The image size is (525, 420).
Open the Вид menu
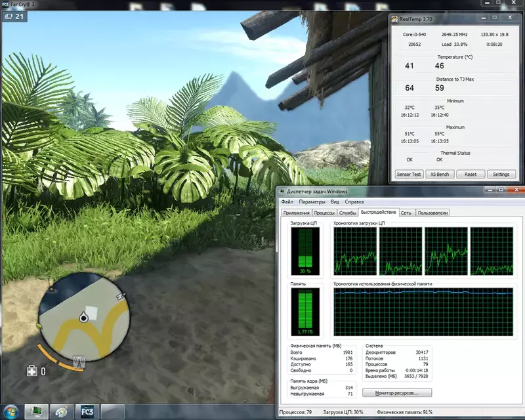[335, 201]
